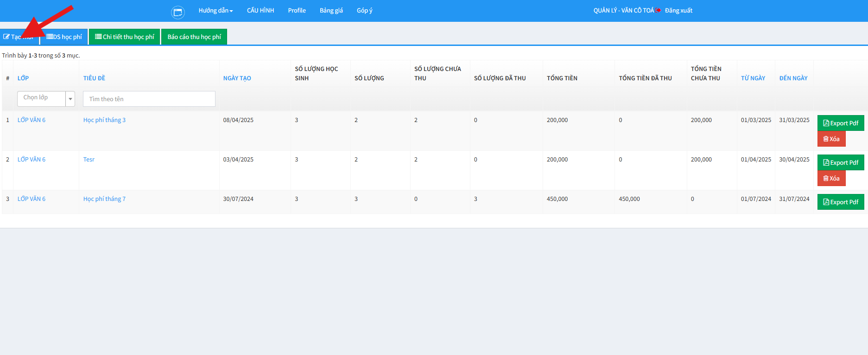Open the 'Chi tiết thu học phí' tab
The height and width of the screenshot is (355, 868).
click(125, 37)
